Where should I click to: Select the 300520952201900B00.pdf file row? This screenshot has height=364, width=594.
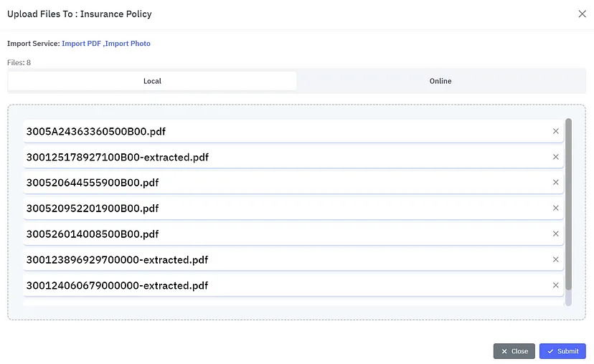287,209
